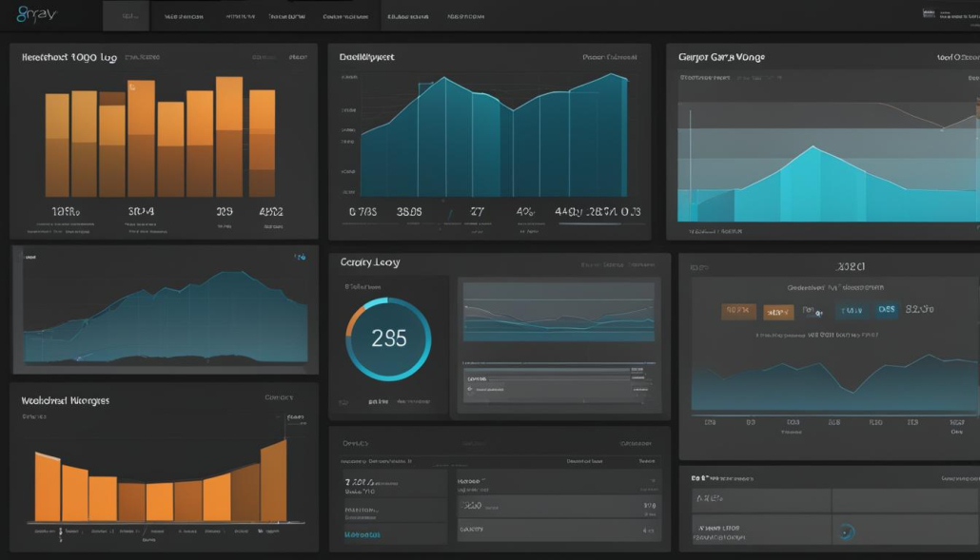
Task: Click the tallest orange bar in the Wedchrad Morgres chart
Action: [x=274, y=480]
